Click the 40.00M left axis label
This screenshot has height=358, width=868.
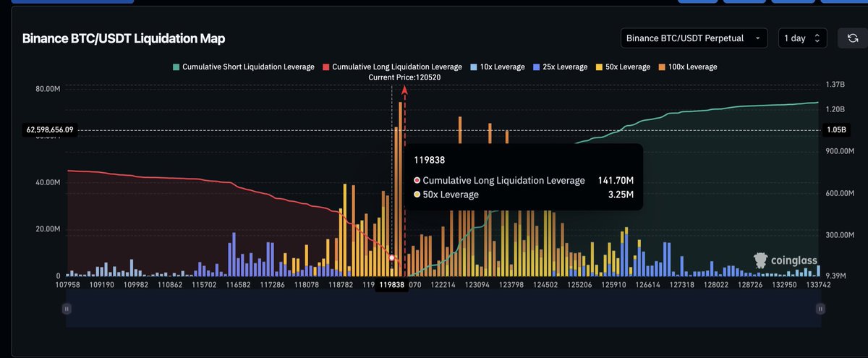point(49,182)
